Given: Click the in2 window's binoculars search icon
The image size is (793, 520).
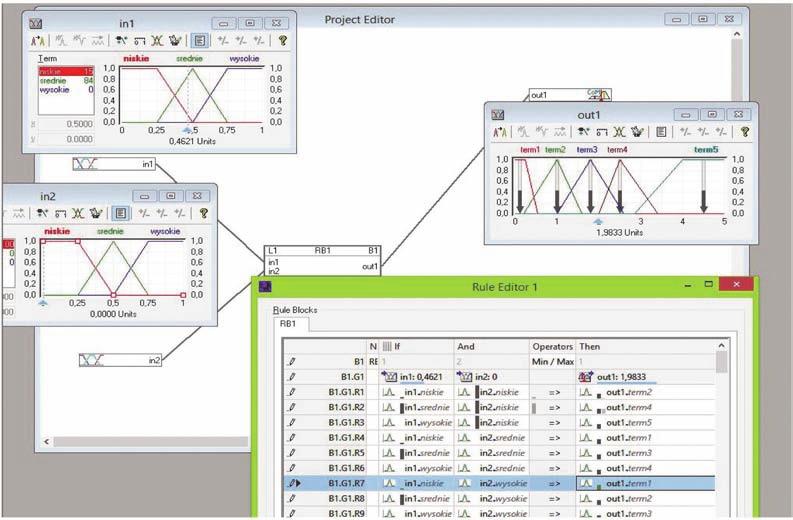Looking at the screenshot, I should point(42,213).
